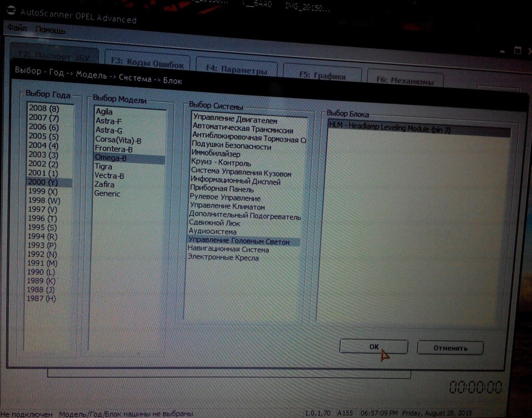Switch to F4: Параметры tab

(237, 69)
